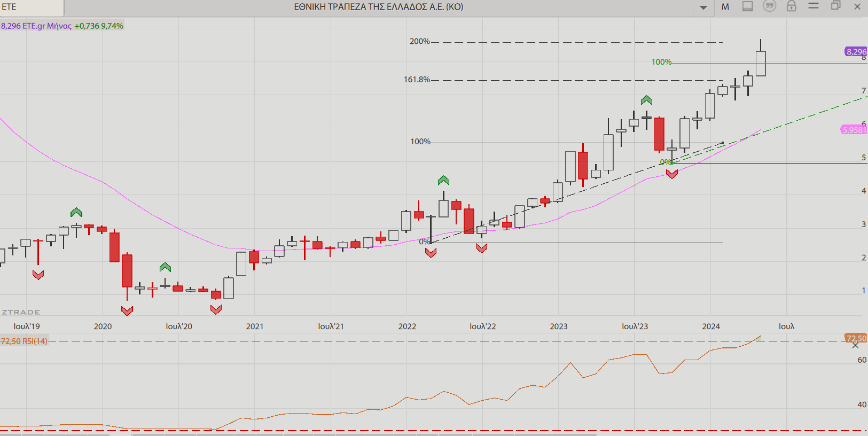
Task: Click the Ιουλ'22 time axis label
Action: point(483,326)
